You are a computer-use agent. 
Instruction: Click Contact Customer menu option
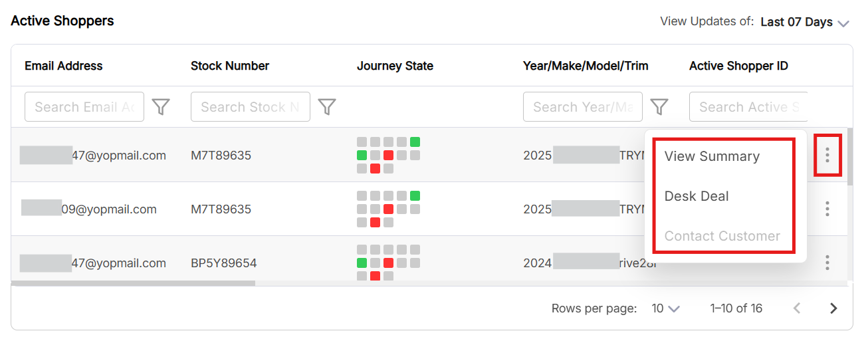[x=722, y=236]
